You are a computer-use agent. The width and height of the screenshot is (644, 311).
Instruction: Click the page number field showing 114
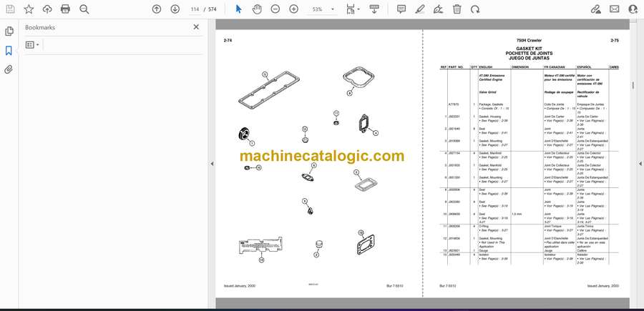click(195, 9)
